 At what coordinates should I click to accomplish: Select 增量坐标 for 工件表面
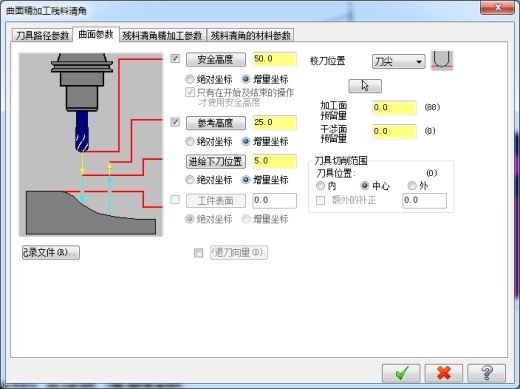246,219
